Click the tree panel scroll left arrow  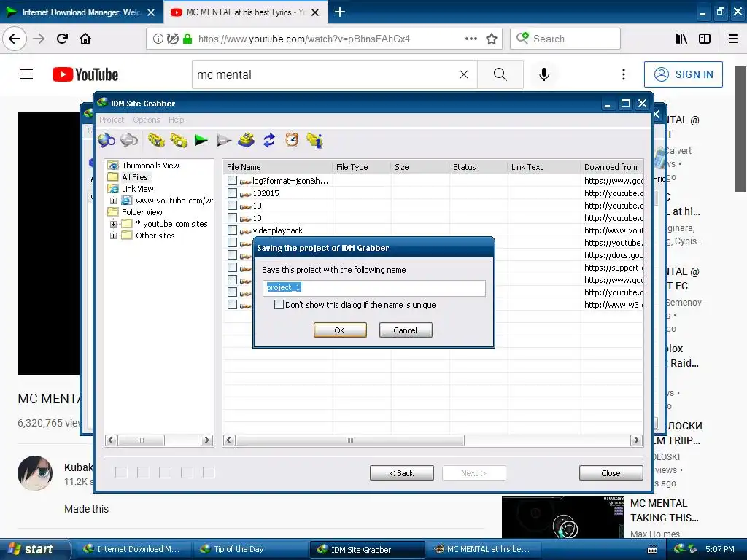(x=111, y=440)
